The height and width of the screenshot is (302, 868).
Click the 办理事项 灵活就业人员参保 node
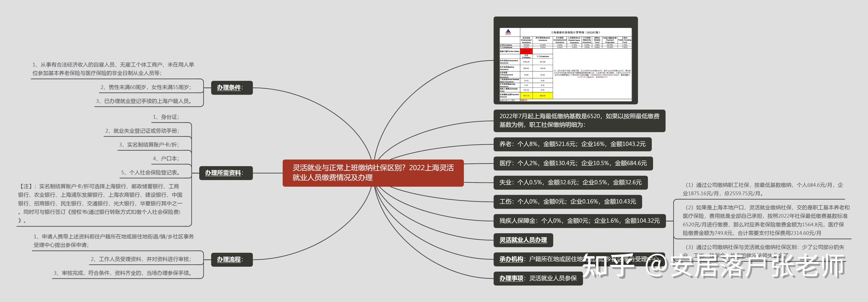coord(538,278)
